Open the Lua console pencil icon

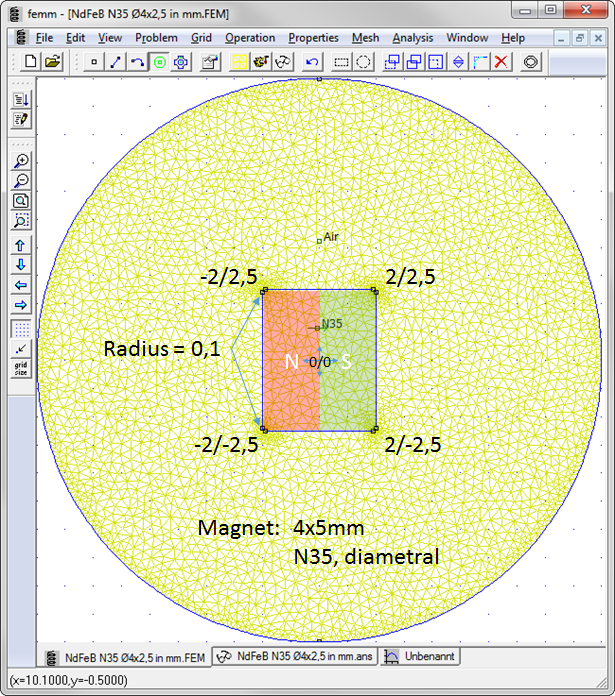click(21, 119)
